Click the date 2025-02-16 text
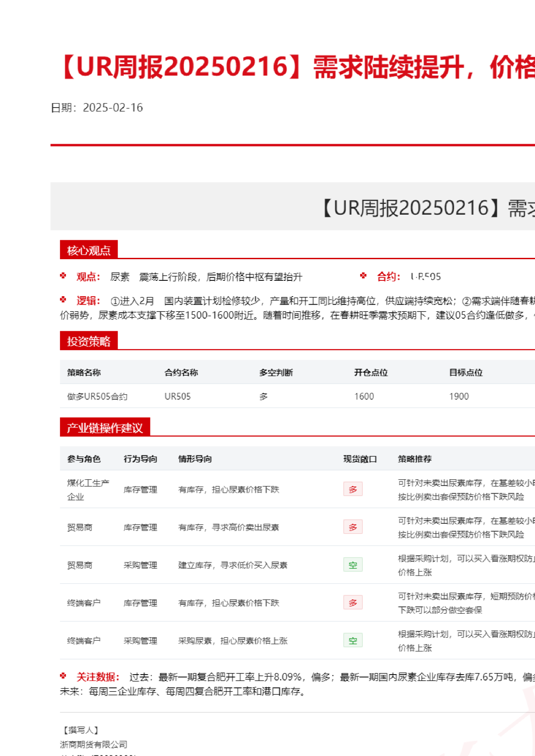Viewport: 535px width, 756px height. [113, 108]
